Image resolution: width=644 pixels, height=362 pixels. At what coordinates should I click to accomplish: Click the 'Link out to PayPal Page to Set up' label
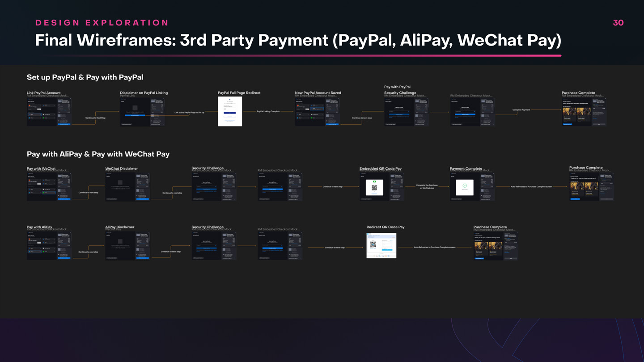click(189, 113)
